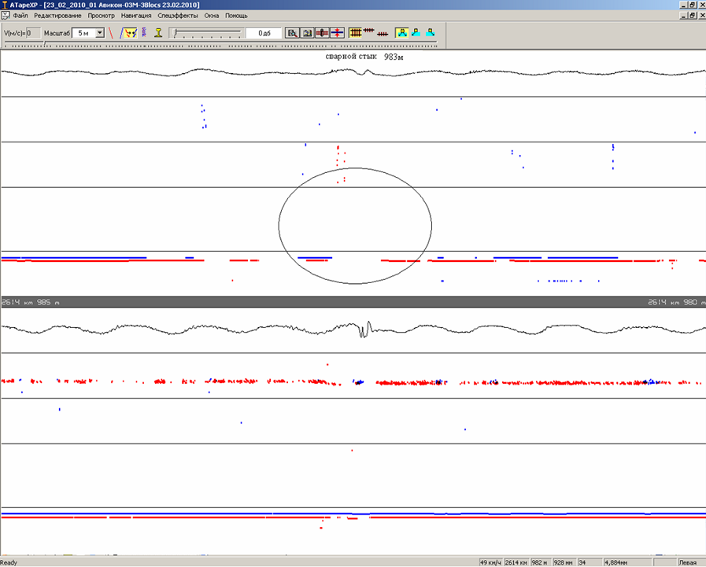Viewport: 706px width, 567px height.
Task: Click the stamp-shaped toolbar icon
Action: [158, 33]
